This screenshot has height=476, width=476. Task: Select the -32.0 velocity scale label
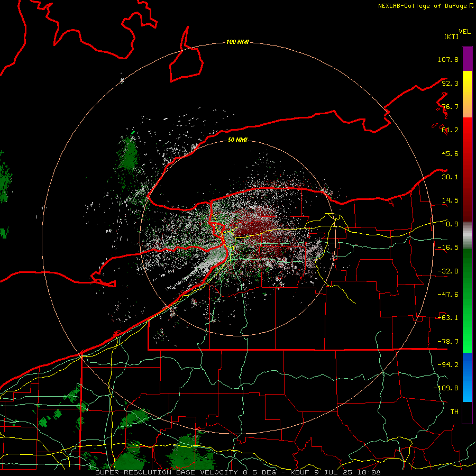(x=448, y=271)
